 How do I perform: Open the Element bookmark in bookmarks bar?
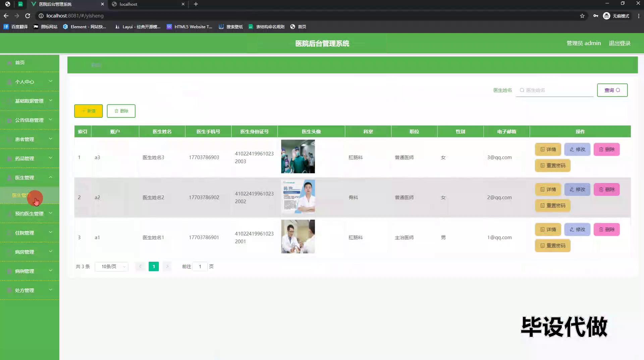coord(85,27)
